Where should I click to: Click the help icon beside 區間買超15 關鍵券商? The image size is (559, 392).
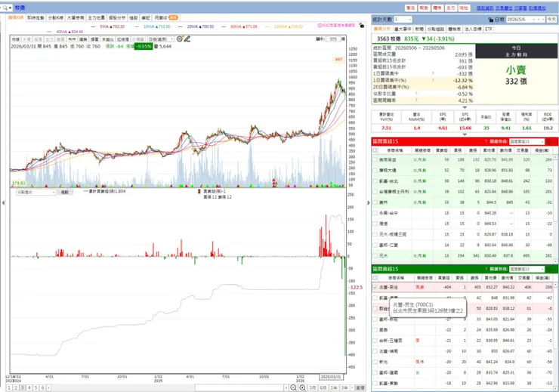click(486, 141)
